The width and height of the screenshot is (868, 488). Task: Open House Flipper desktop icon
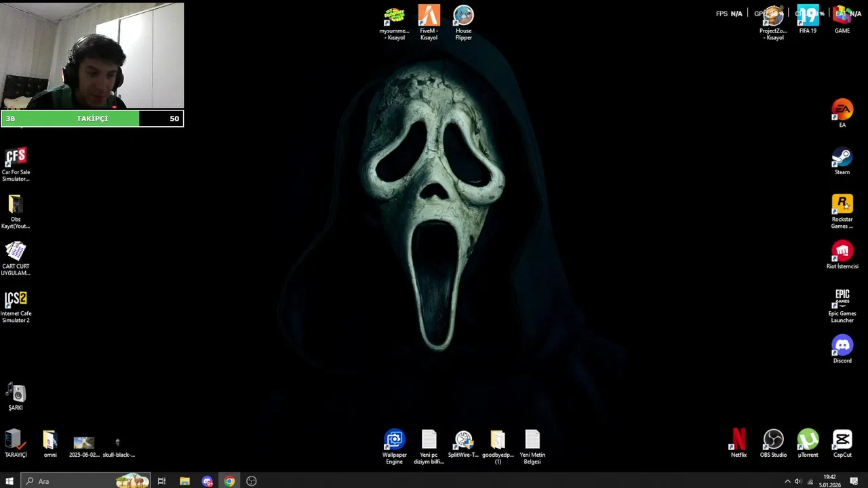click(463, 22)
